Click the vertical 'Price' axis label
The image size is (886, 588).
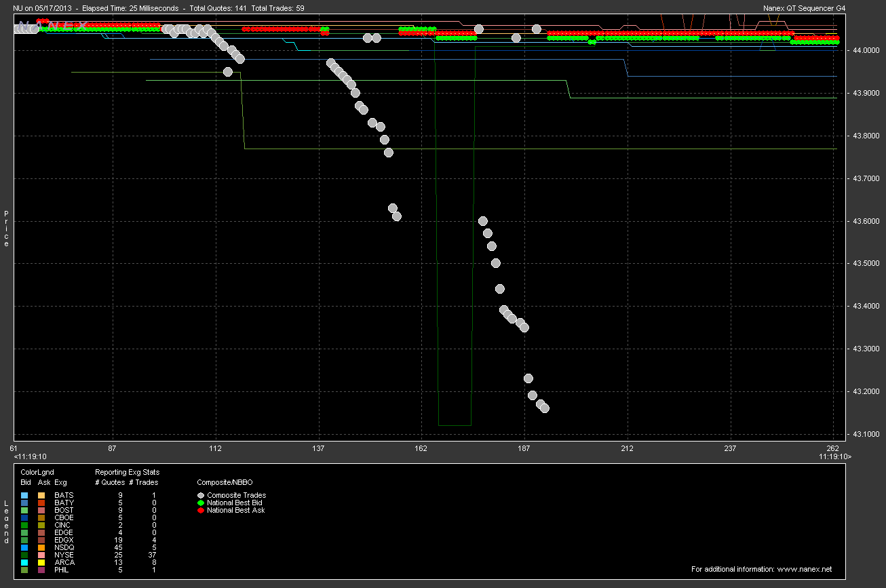pyautogui.click(x=7, y=229)
